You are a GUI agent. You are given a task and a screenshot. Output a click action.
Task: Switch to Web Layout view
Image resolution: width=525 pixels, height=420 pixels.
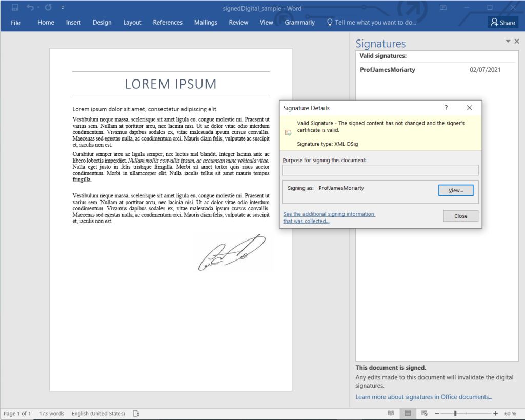click(424, 413)
